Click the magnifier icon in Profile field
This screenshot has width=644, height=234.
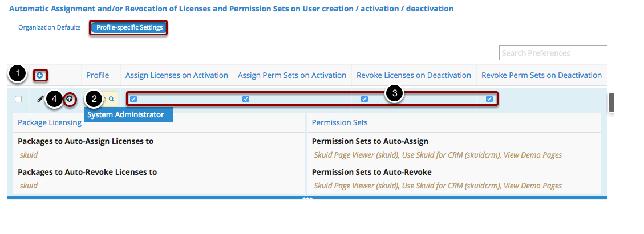tap(112, 99)
